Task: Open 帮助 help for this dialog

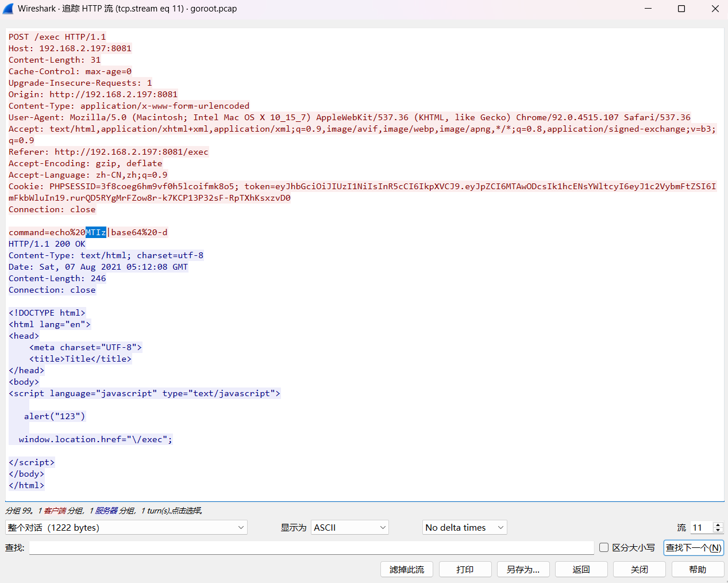Action: tap(698, 569)
